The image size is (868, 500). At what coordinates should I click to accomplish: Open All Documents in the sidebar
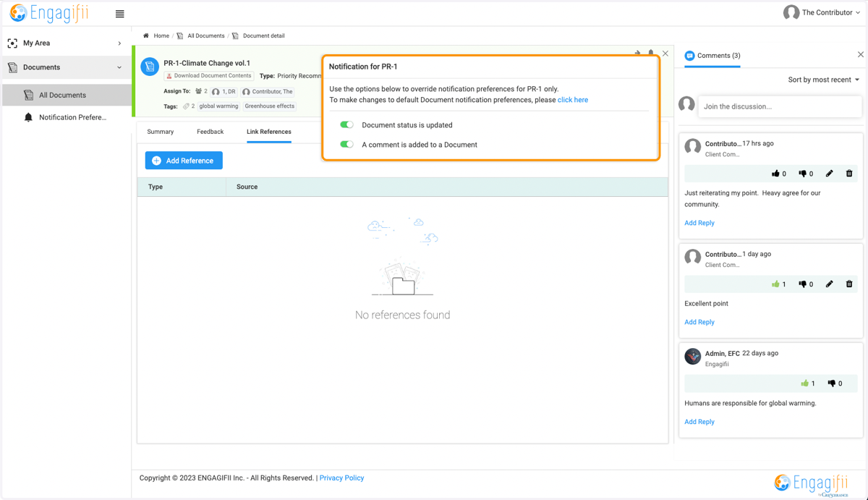[x=67, y=95]
